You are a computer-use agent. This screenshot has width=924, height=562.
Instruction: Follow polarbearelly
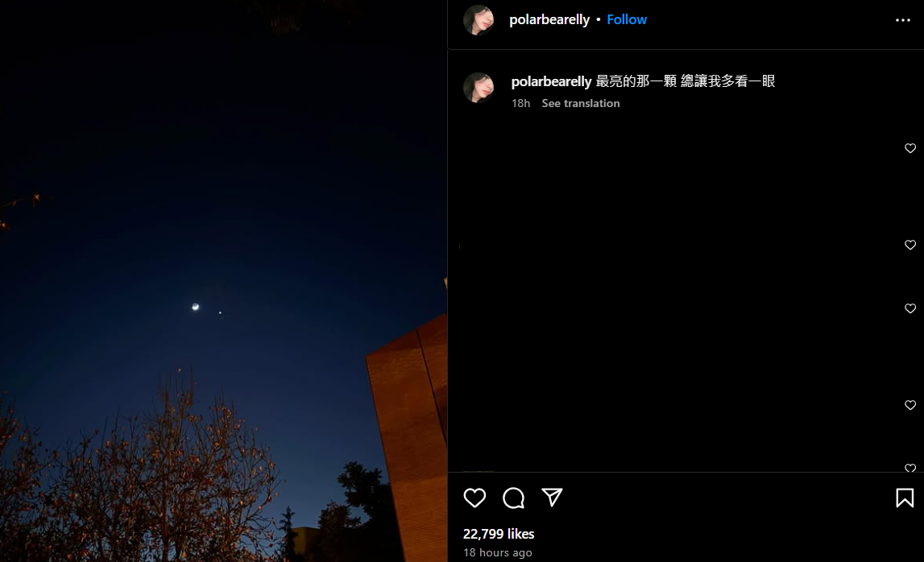[627, 19]
